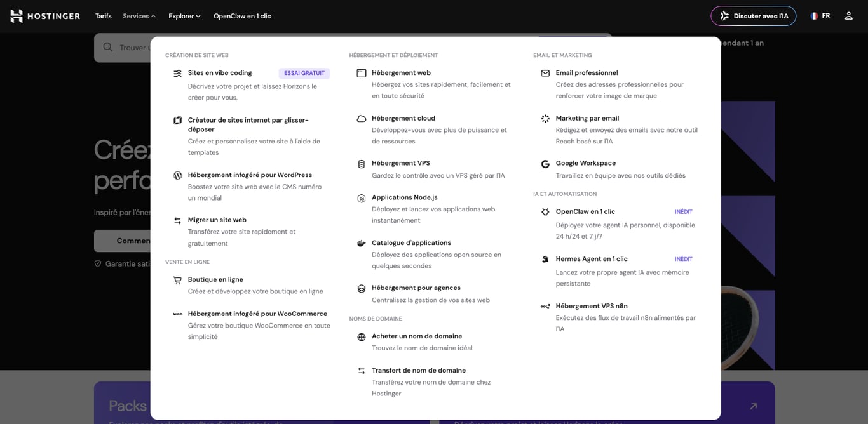This screenshot has width=868, height=424.
Task: Click the envelope Email professionnel icon
Action: (545, 73)
